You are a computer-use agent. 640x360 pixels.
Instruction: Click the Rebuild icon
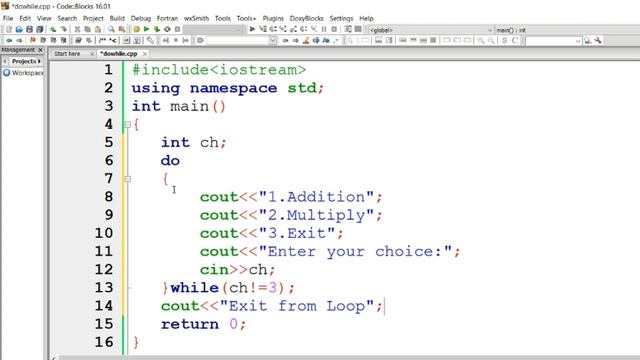(167, 29)
